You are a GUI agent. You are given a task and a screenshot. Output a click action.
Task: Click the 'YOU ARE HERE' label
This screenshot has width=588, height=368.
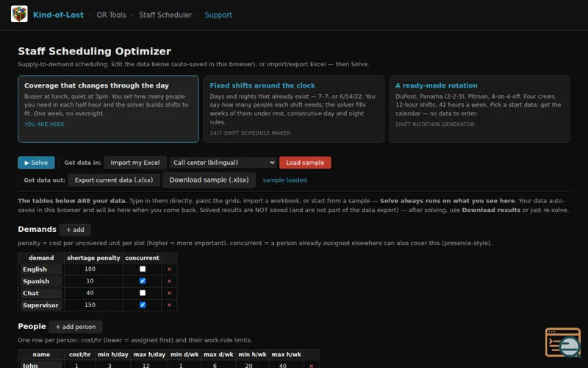click(x=44, y=124)
